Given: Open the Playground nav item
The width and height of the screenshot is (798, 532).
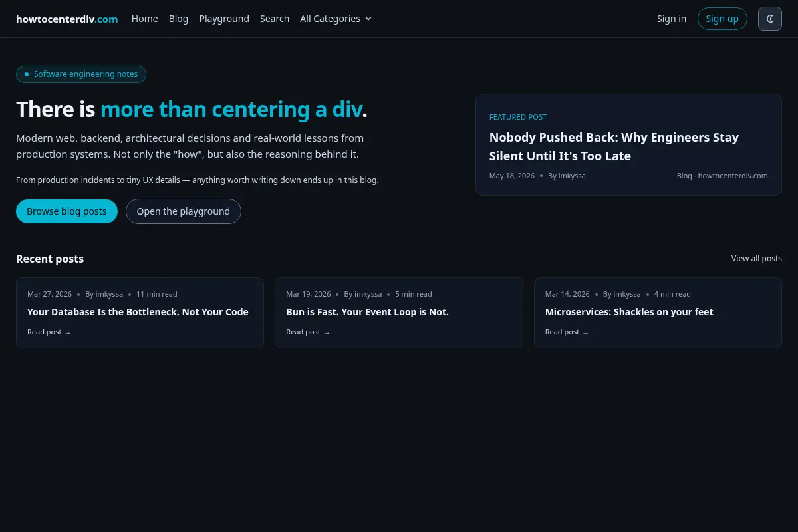Looking at the screenshot, I should tap(224, 19).
